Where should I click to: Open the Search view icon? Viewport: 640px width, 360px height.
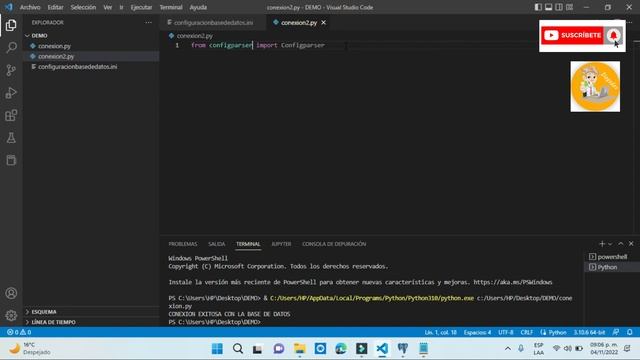(x=11, y=47)
